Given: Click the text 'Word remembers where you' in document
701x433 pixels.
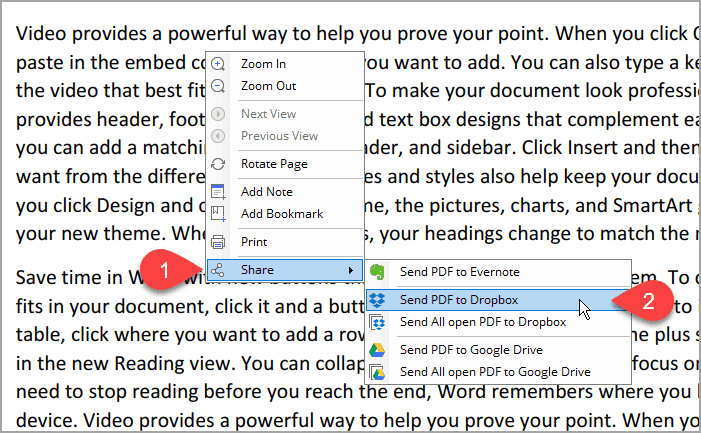Looking at the screenshot, I should pyautogui.click(x=563, y=392).
